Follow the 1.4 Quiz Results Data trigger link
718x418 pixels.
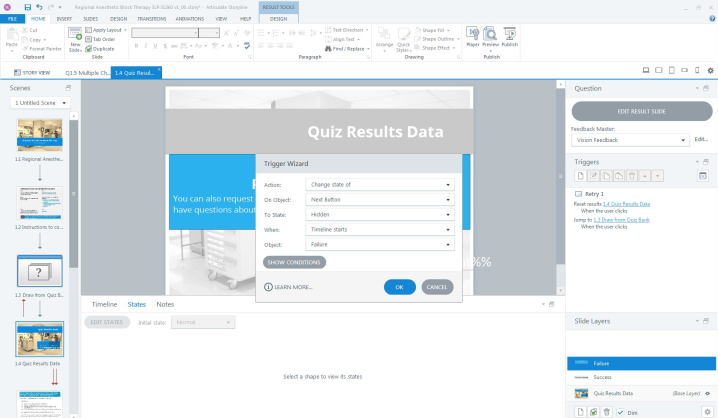[626, 204]
